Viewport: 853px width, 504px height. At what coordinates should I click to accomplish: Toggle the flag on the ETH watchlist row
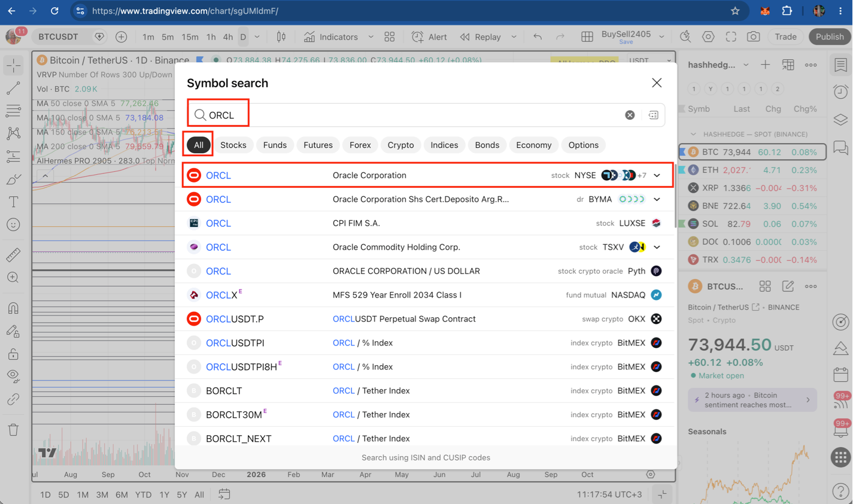pos(682,170)
